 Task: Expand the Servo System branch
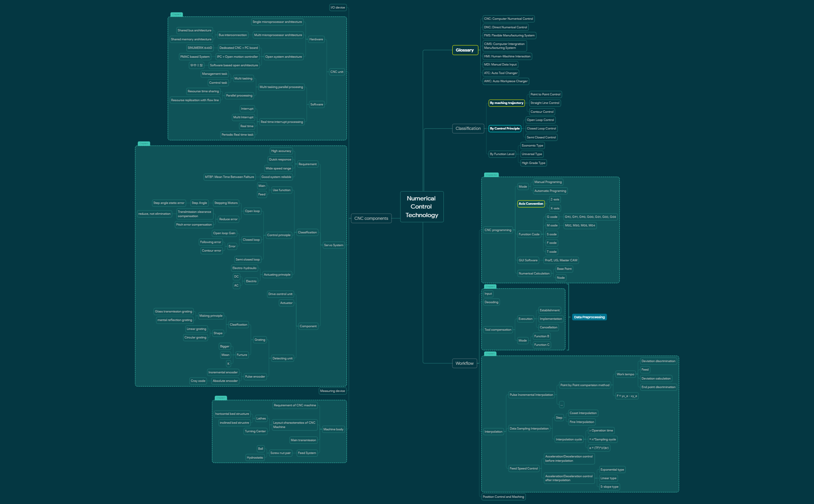point(334,245)
